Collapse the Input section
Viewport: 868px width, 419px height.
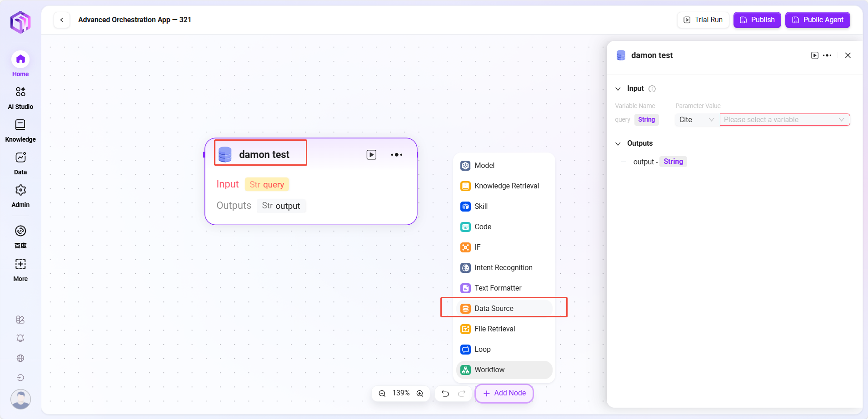(x=618, y=89)
